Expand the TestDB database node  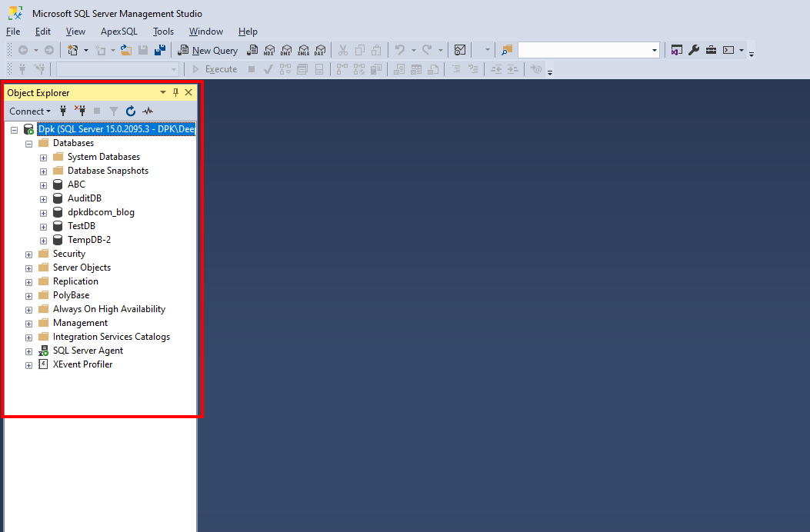tap(43, 226)
